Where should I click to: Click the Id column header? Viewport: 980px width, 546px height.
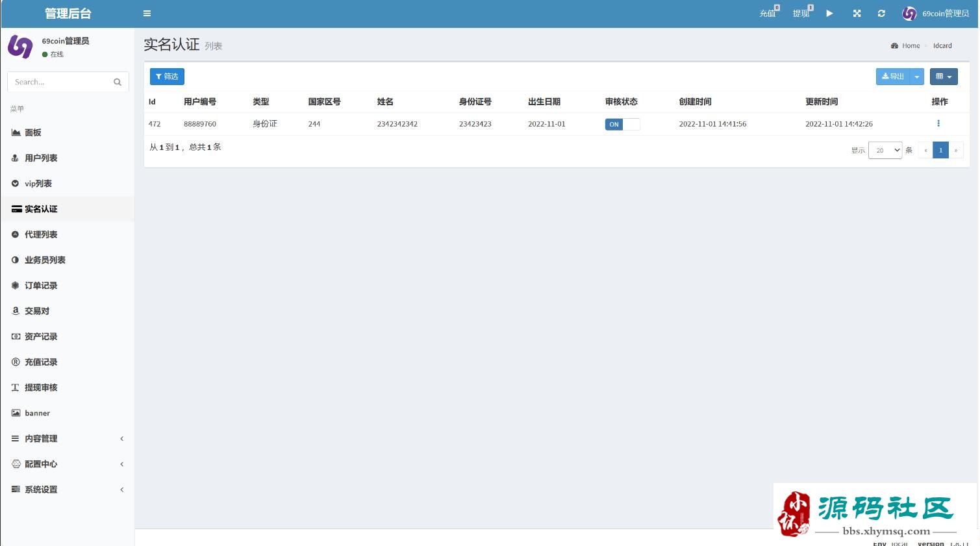(152, 102)
